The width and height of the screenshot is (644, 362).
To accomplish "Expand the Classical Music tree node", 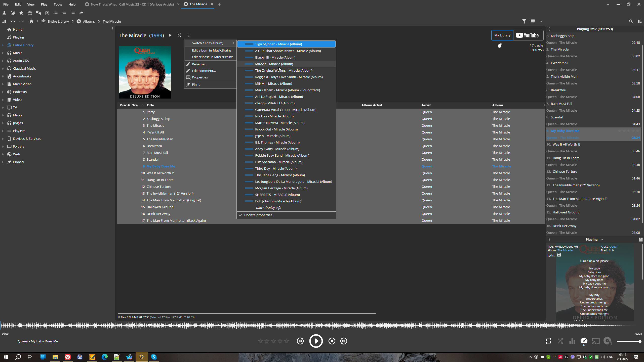I will click(3, 69).
